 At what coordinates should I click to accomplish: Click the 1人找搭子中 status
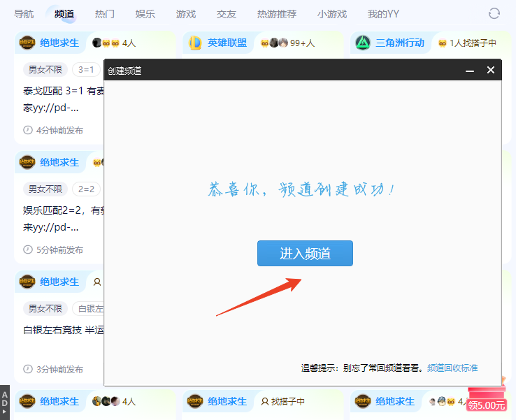467,43
